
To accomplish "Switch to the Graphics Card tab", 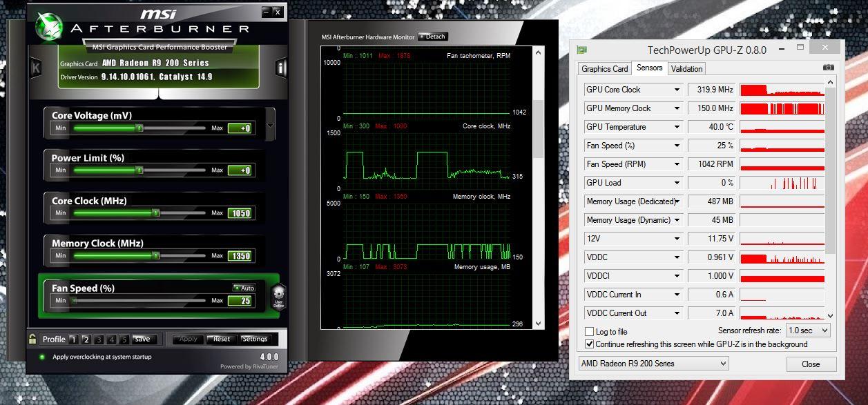I will 605,68.
